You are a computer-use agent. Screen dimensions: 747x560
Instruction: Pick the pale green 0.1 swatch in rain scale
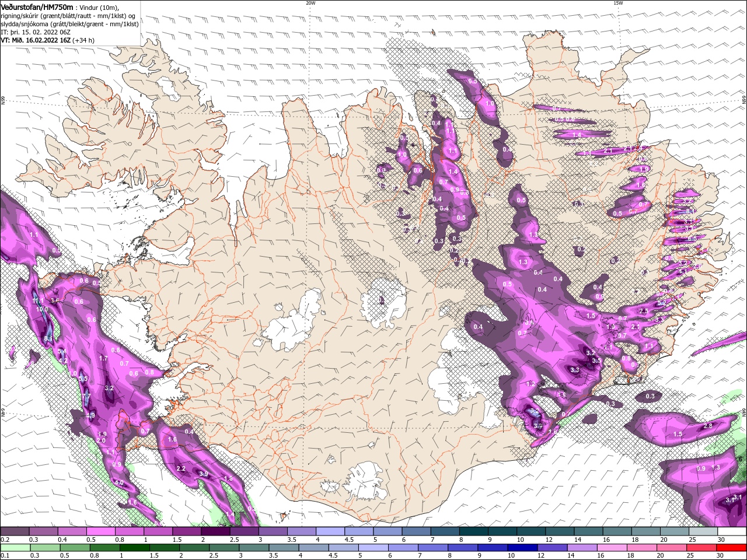point(15,548)
